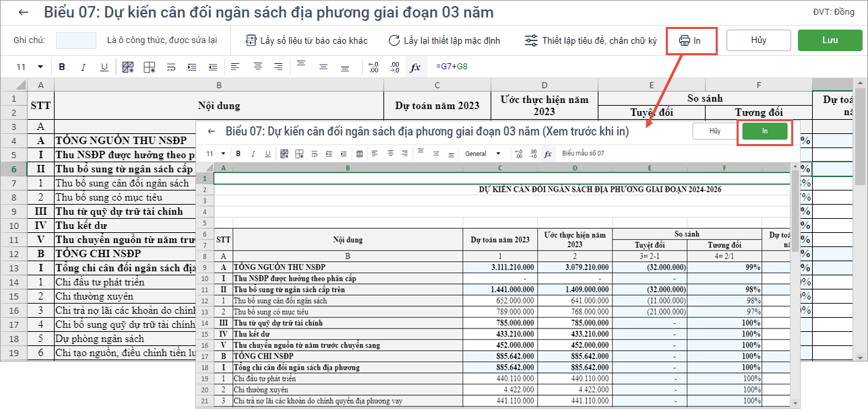Click the increase decimal places icon in main toolbar
Image resolution: width=868 pixels, height=412 pixels.
click(x=374, y=67)
